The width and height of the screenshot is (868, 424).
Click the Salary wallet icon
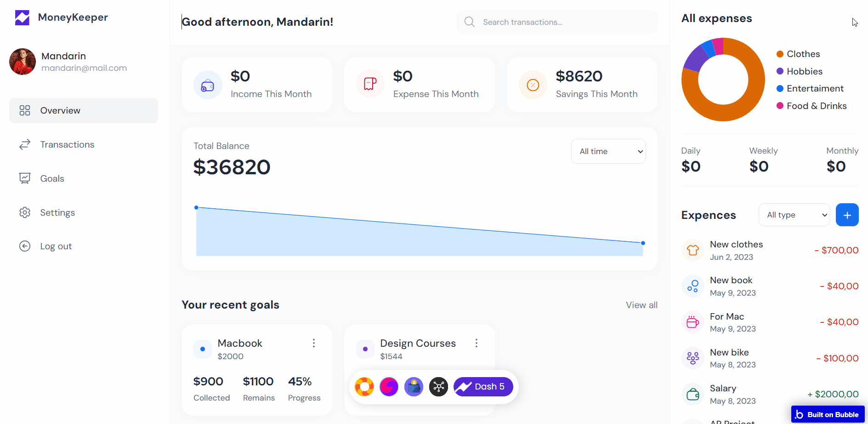693,394
